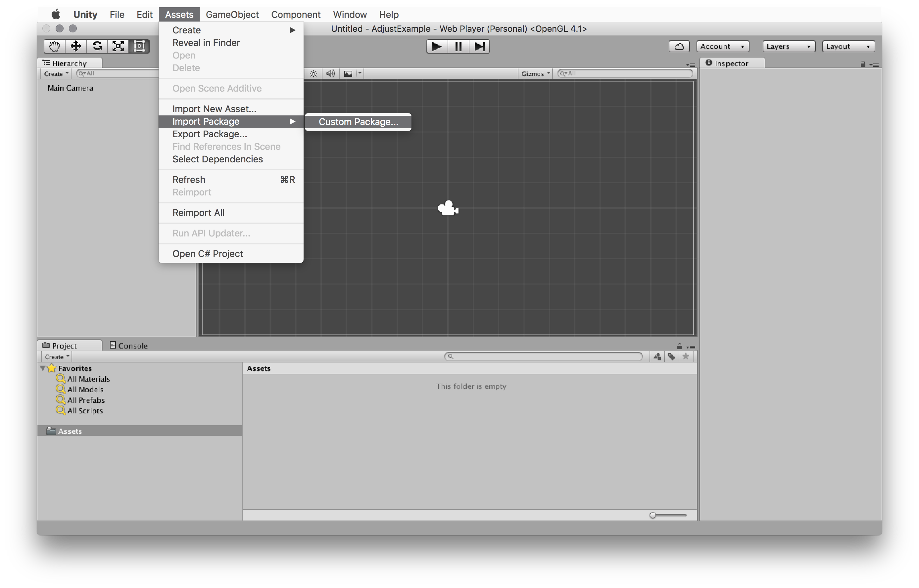919x588 pixels.
Task: Open the Layers dropdown
Action: (x=788, y=46)
